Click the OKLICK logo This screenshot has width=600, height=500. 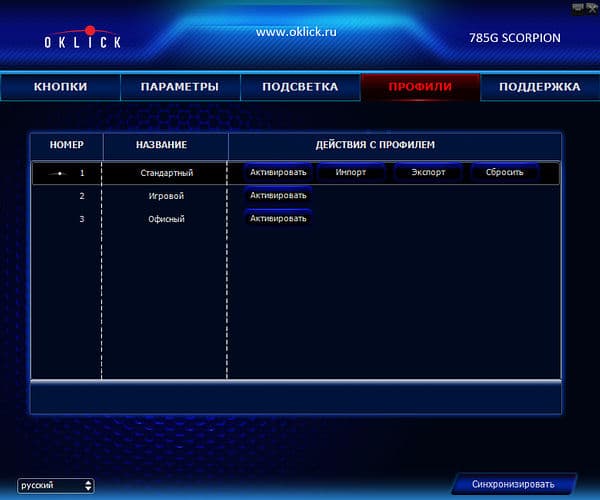83,38
